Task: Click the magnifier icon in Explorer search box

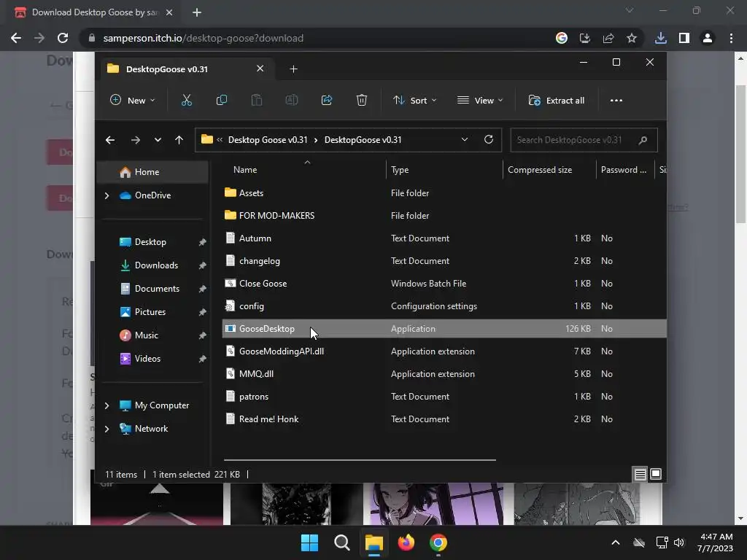Action: pos(643,140)
